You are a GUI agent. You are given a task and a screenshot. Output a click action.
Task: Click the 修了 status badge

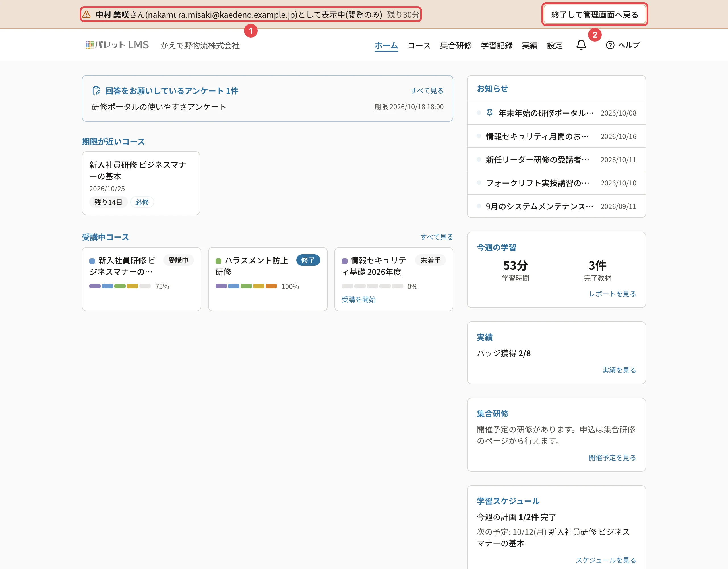pos(308,260)
